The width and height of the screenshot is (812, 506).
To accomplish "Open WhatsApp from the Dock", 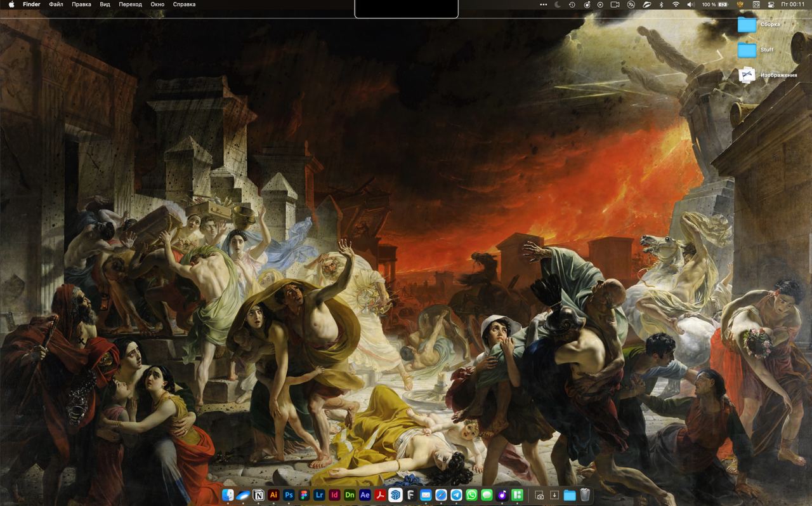I will pyautogui.click(x=471, y=495).
